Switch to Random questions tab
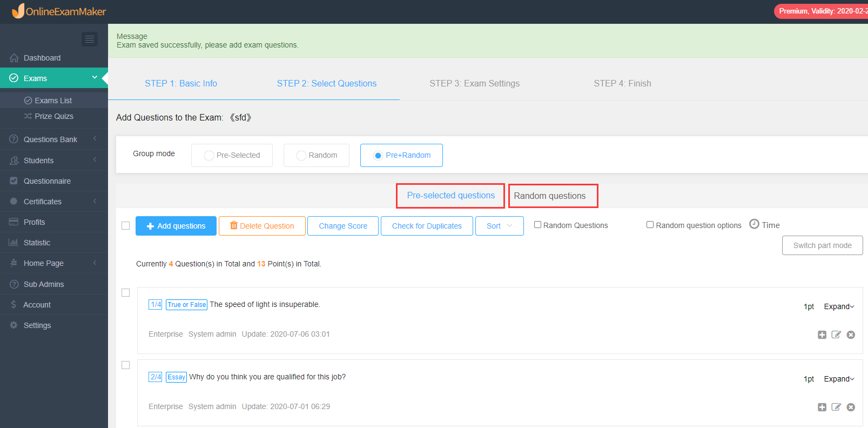This screenshot has height=428, width=868. tap(553, 196)
